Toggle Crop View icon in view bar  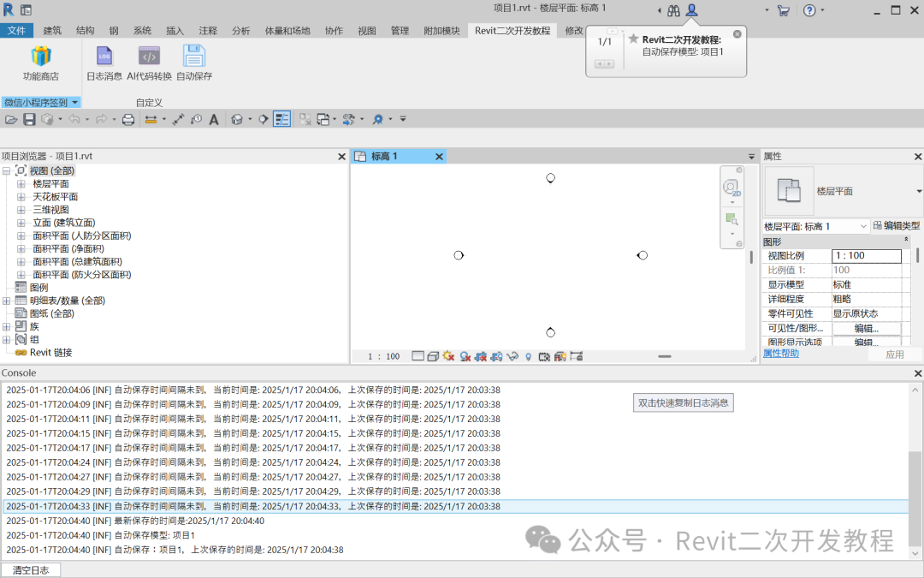tap(481, 356)
